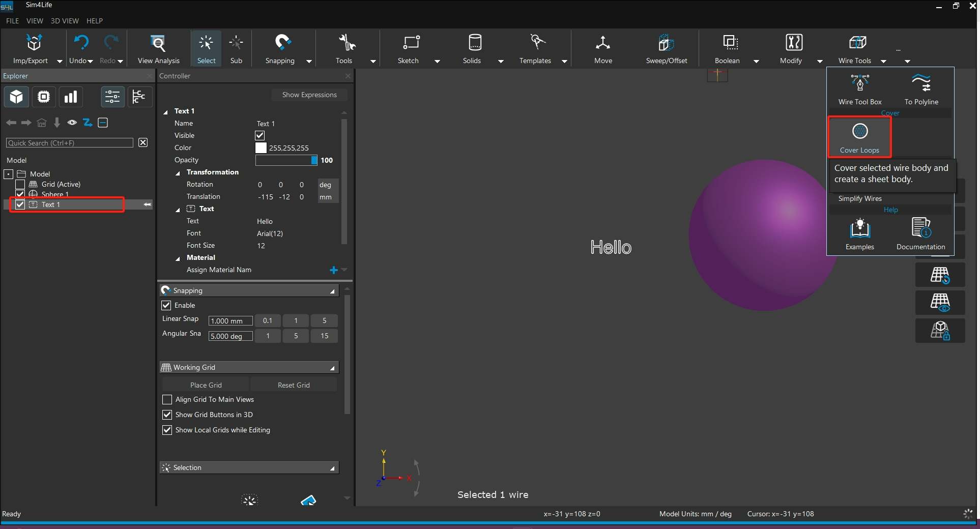The width and height of the screenshot is (980, 529).
Task: Open the FILE menu
Action: [x=12, y=21]
